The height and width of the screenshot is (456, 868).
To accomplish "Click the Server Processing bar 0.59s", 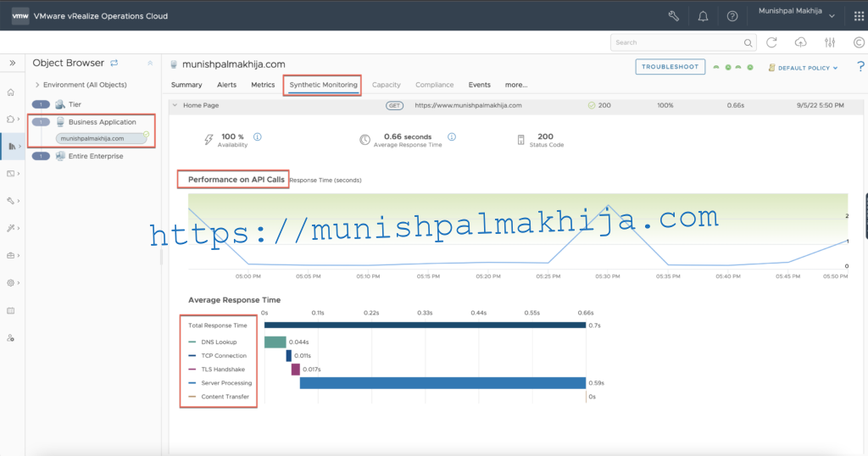I will [442, 383].
